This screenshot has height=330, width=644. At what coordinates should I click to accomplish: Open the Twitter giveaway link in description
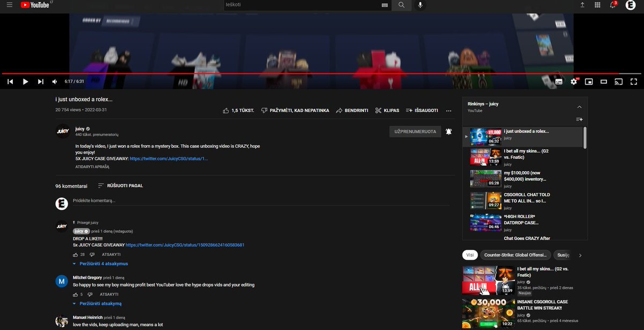click(169, 159)
